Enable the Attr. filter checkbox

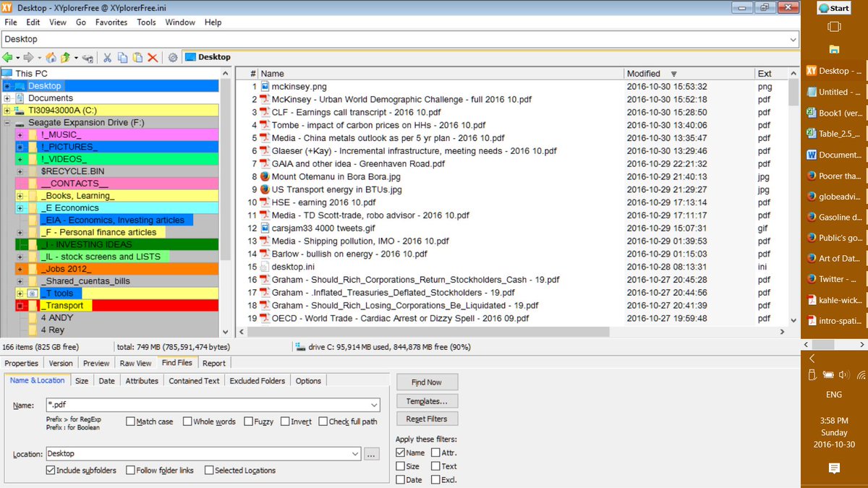coord(435,453)
